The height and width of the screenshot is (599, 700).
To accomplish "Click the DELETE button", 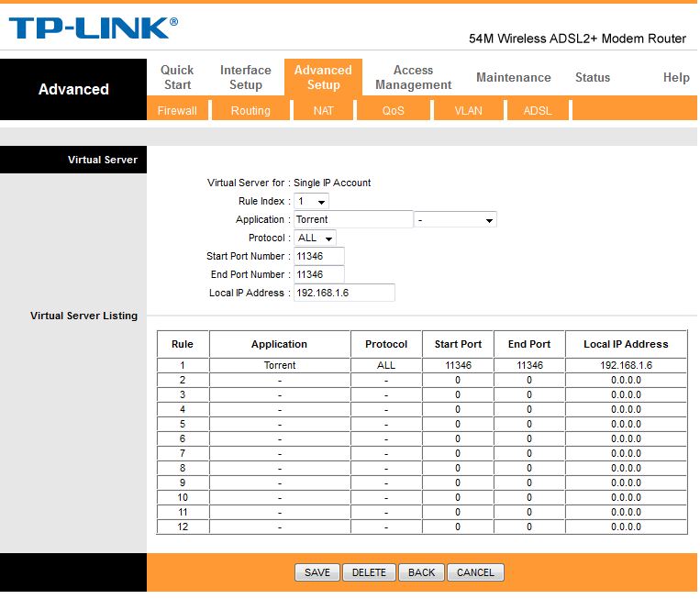I will [x=369, y=572].
